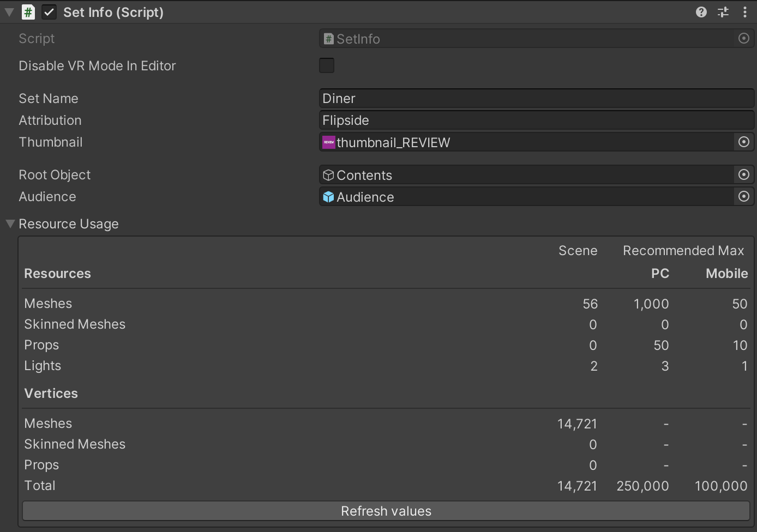Click the Refresh values button
Screen dimensions: 757x532
(386, 511)
